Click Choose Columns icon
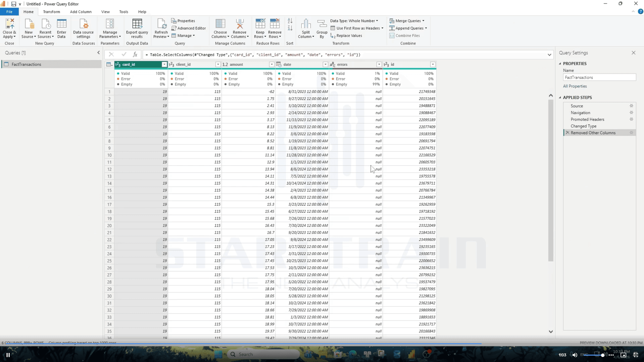The image size is (644, 362). pos(220,24)
